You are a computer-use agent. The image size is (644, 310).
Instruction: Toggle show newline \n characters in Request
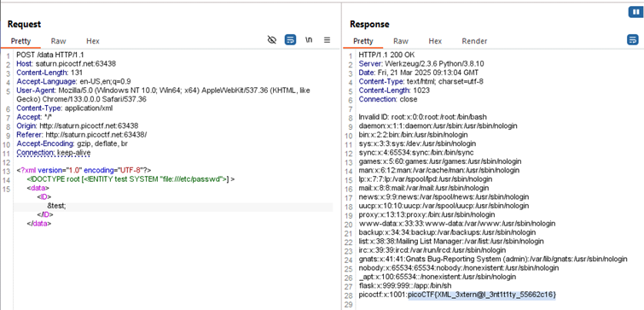pyautogui.click(x=309, y=40)
